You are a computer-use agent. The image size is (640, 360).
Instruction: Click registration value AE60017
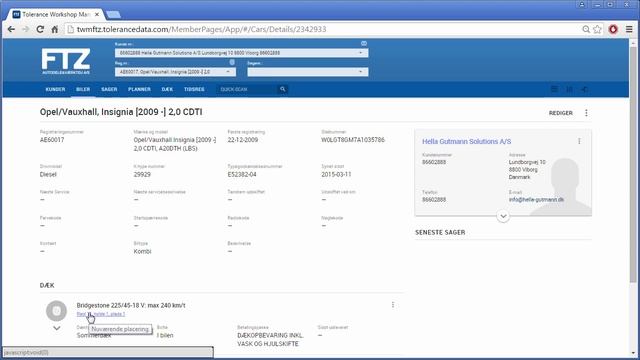pos(52,140)
